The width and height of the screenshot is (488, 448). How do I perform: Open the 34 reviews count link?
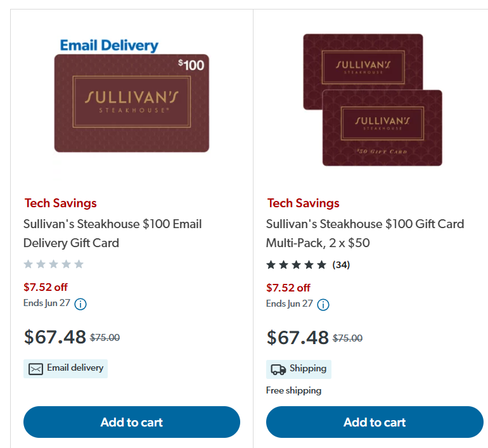(x=341, y=264)
